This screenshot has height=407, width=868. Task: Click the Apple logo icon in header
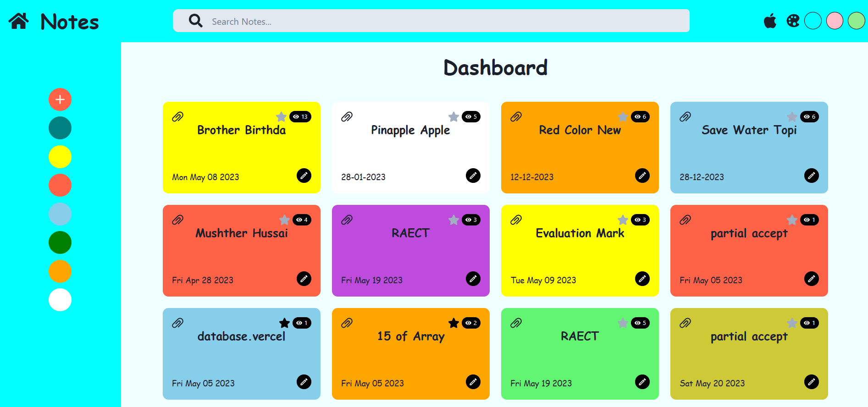pos(770,21)
